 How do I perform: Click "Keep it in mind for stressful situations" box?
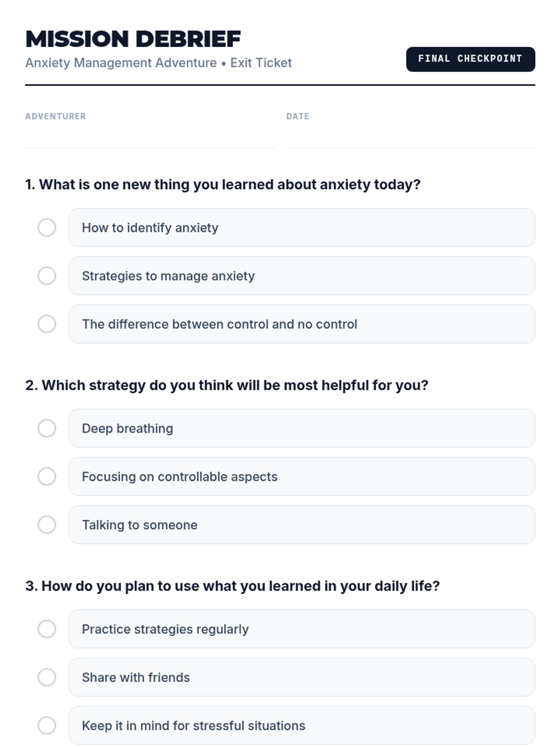pyautogui.click(x=301, y=726)
